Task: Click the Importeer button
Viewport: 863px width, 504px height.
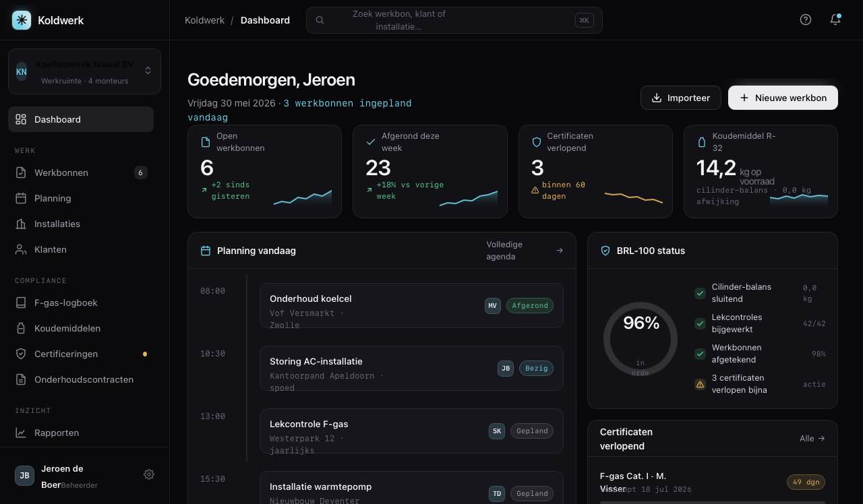Action: (x=681, y=98)
